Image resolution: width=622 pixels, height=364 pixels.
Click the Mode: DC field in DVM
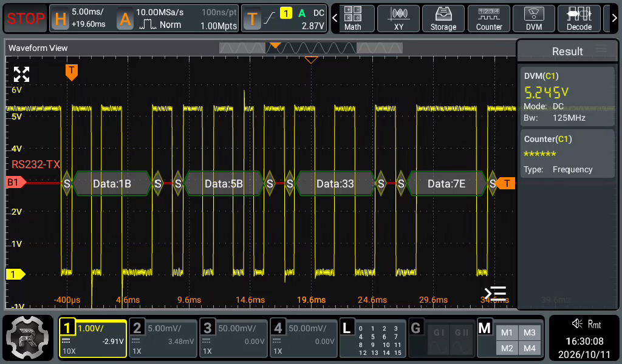click(x=544, y=107)
